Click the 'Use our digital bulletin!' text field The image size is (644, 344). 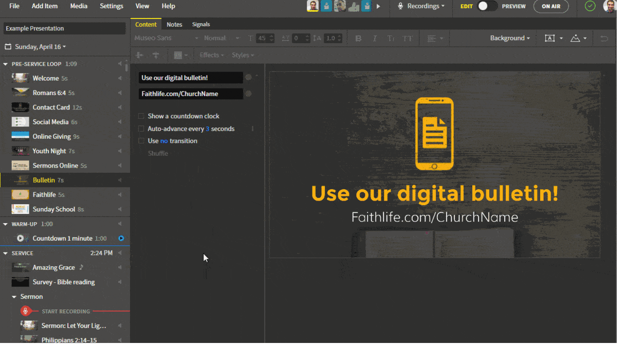[191, 78]
